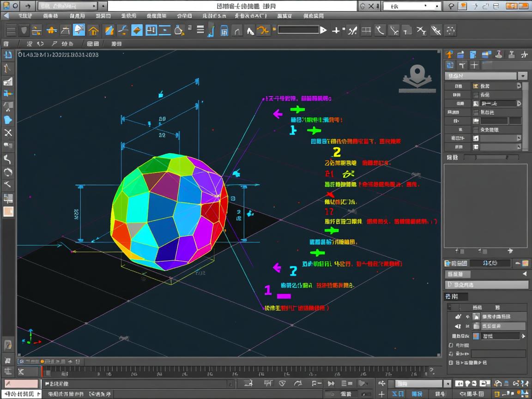Click the teapot-shaped icon in the main toolbar

pos(179,30)
